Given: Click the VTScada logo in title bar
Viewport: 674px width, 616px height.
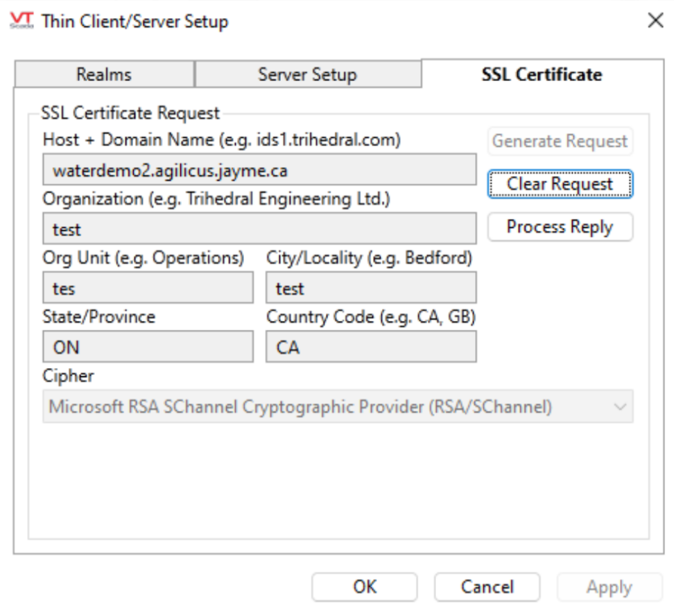Looking at the screenshot, I should click(21, 21).
